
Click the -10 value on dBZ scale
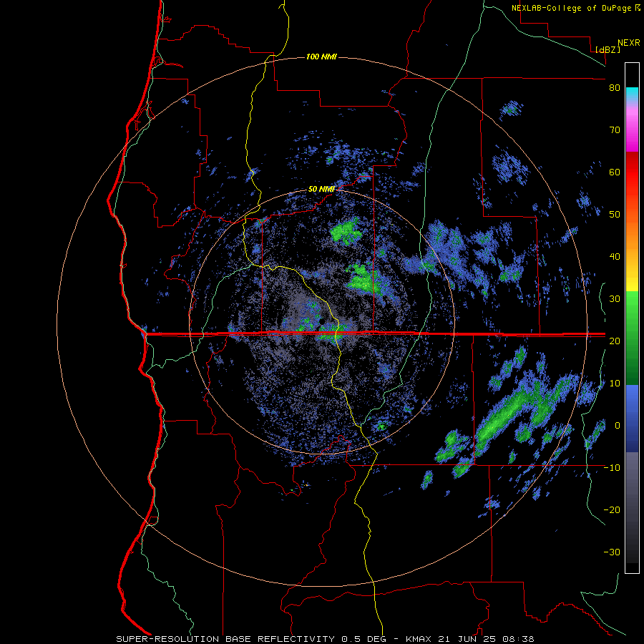[x=612, y=468]
